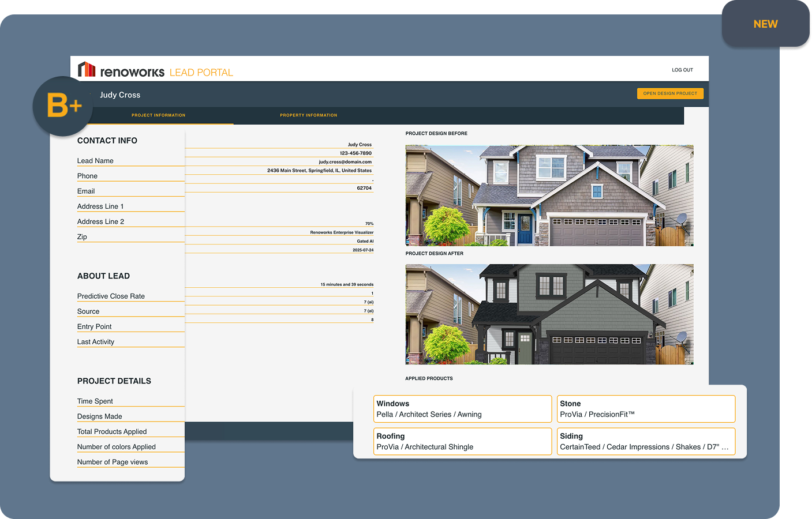Image resolution: width=812 pixels, height=519 pixels.
Task: Open the Project Design After house image
Action: click(x=549, y=314)
